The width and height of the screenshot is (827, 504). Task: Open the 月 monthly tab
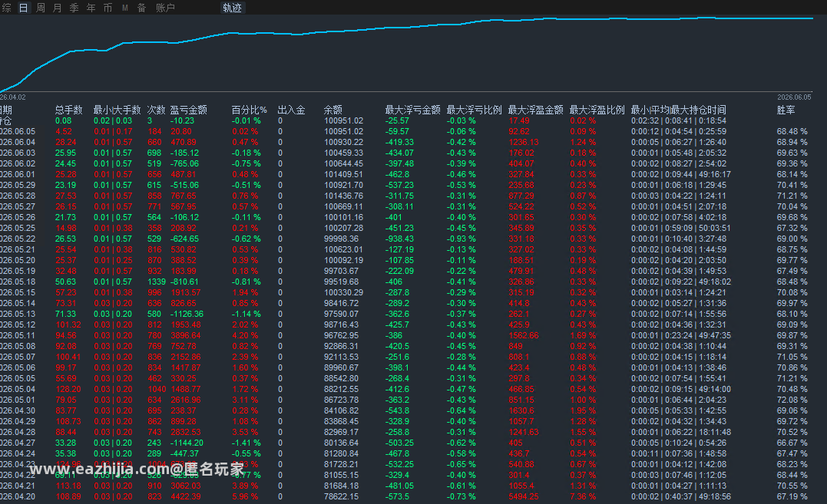(x=58, y=8)
